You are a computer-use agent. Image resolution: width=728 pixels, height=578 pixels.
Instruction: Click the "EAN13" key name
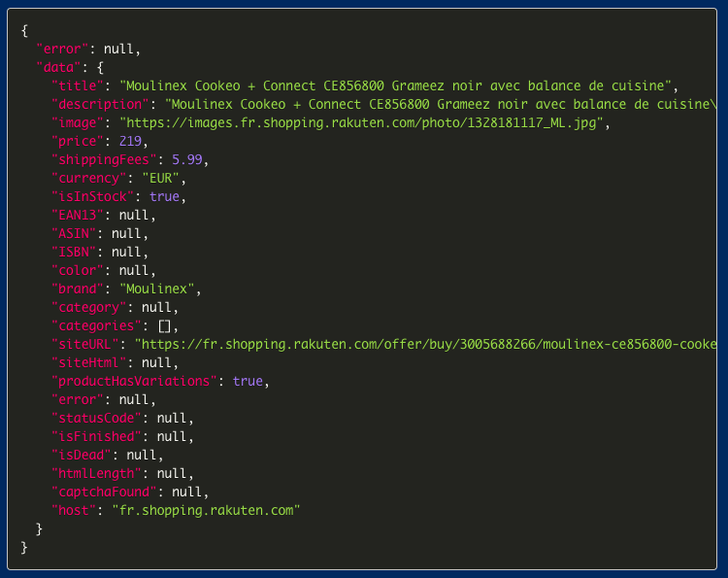(78, 215)
